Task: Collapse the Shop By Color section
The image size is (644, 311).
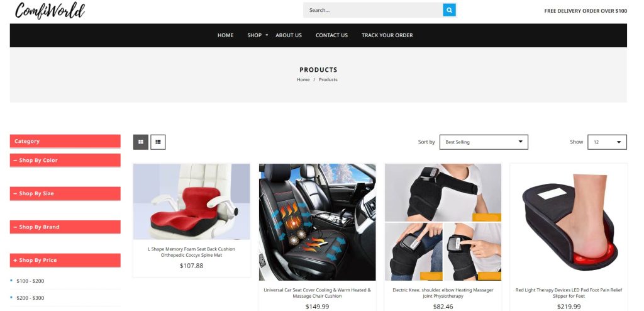Action: click(x=65, y=161)
